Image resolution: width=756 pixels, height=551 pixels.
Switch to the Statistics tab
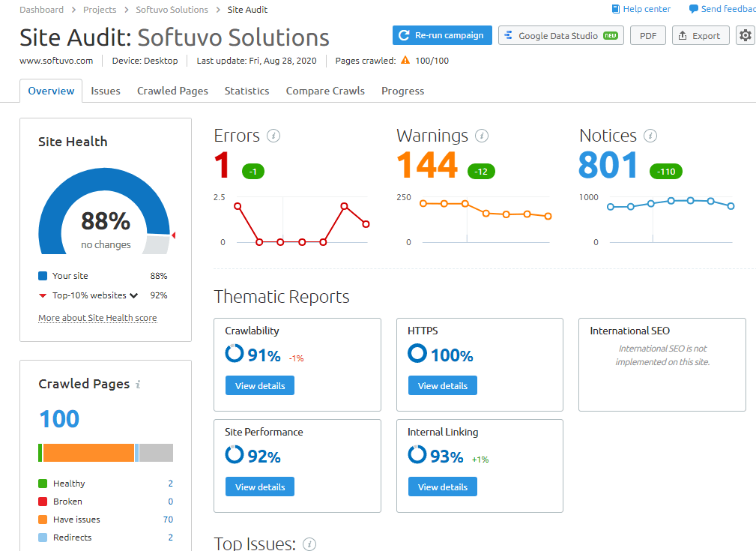click(247, 91)
